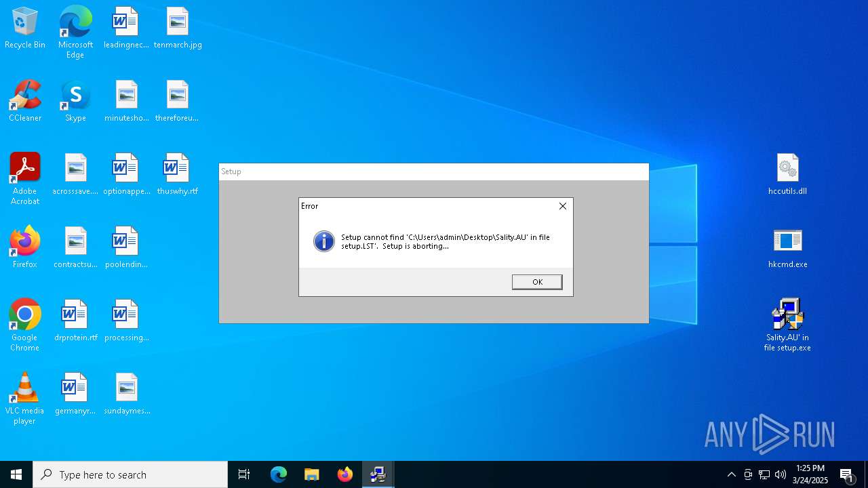Select the contractsu... image file
The image size is (868, 488).
75,248
